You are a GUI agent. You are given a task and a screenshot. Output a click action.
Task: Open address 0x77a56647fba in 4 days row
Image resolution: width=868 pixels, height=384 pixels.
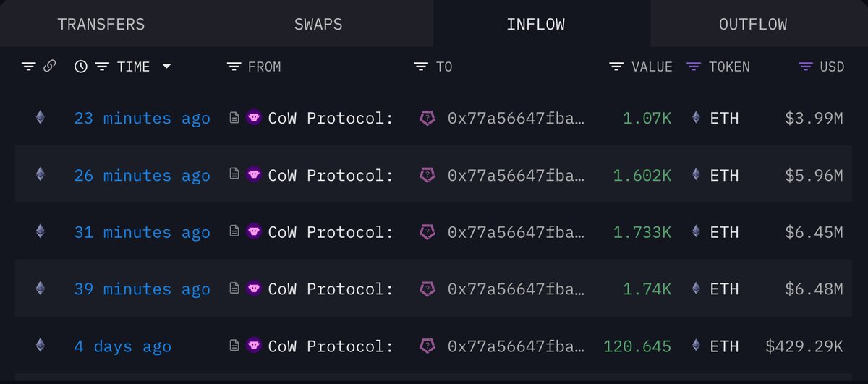tap(516, 346)
